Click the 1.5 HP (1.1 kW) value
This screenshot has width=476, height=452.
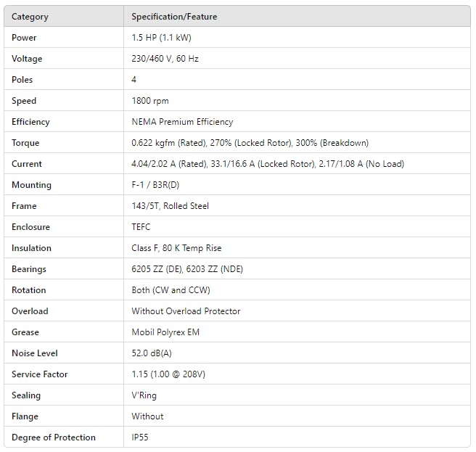tap(161, 38)
